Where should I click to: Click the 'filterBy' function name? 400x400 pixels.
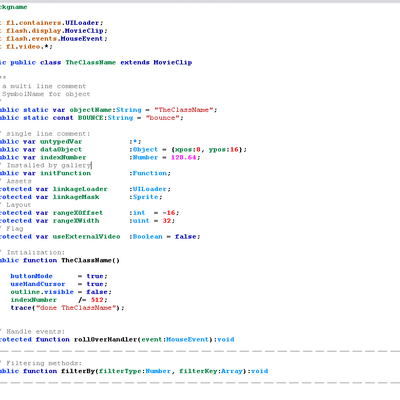point(78,371)
